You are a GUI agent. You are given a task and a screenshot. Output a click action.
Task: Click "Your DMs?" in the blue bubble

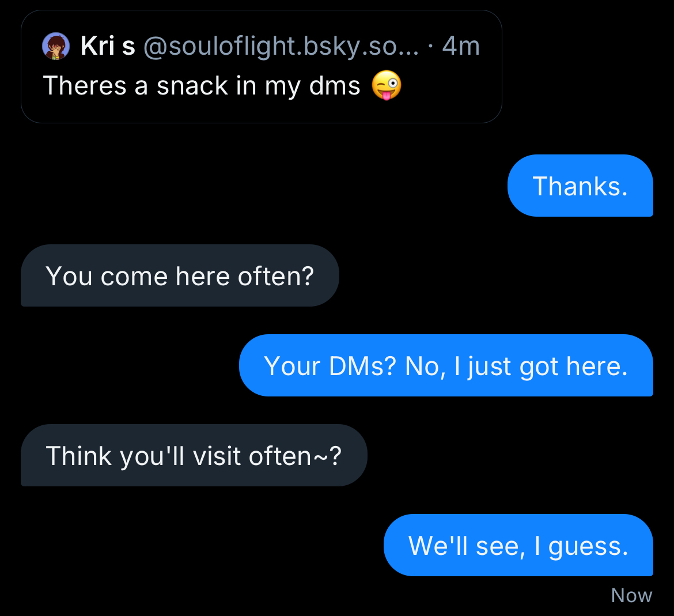pyautogui.click(x=330, y=366)
